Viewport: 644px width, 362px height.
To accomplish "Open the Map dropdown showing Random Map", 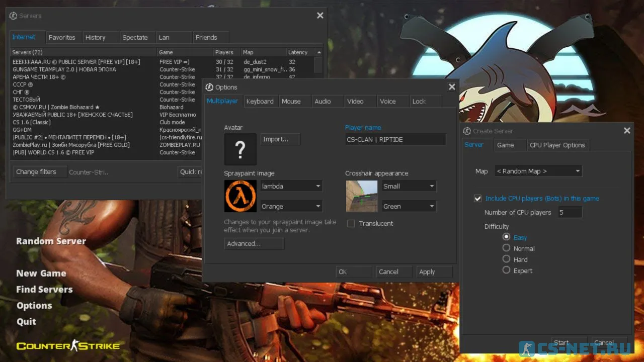I will point(538,171).
